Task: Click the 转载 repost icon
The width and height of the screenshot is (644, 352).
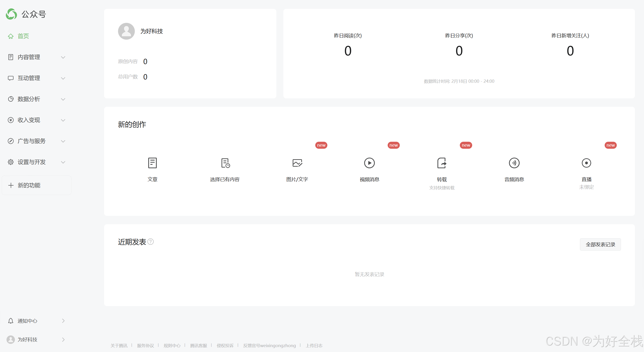Action: pyautogui.click(x=441, y=163)
